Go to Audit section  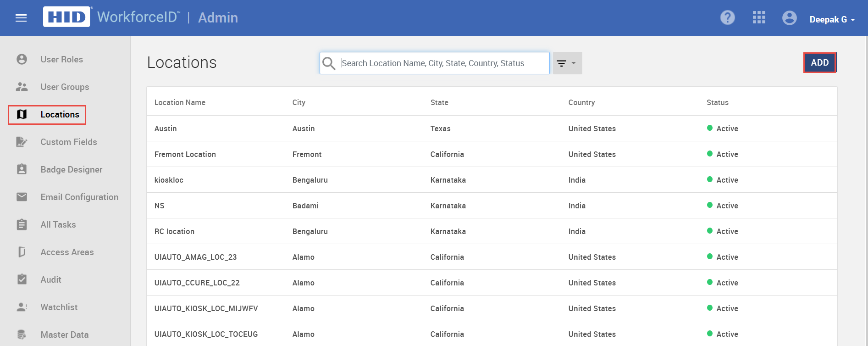pyautogui.click(x=51, y=279)
